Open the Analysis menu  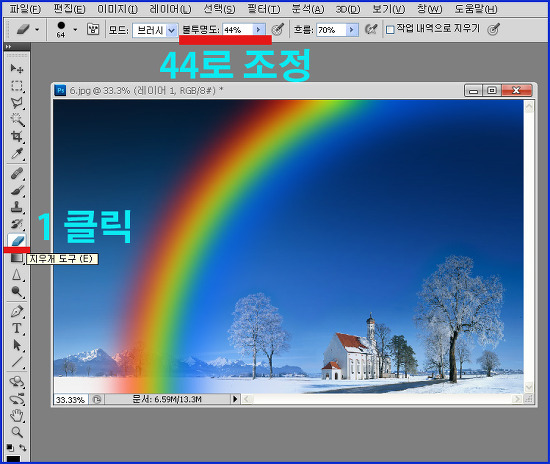[x=308, y=9]
